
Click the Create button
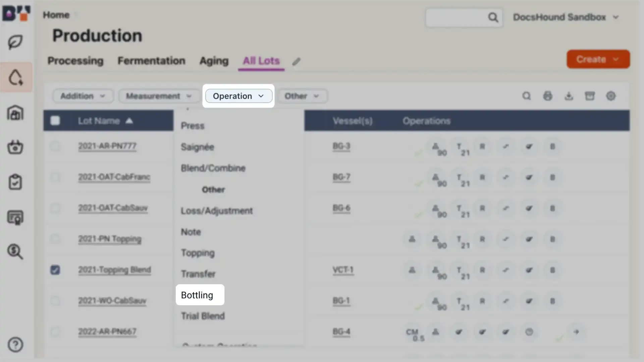[598, 59]
